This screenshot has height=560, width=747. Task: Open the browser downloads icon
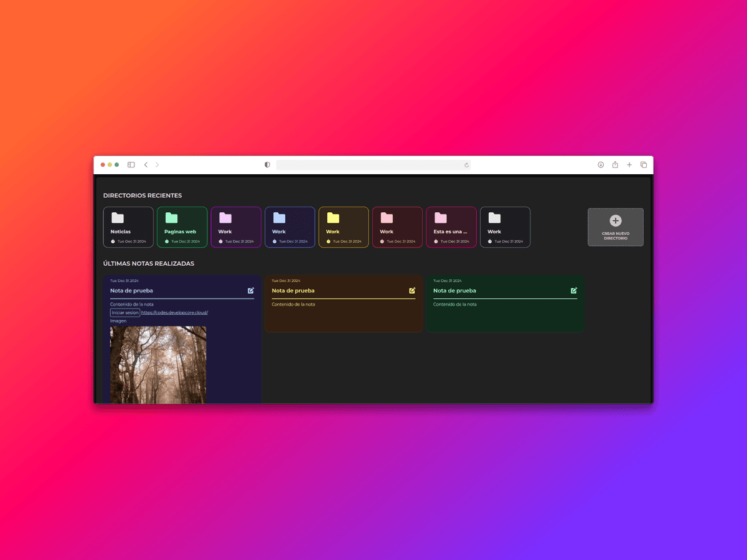tap(600, 165)
